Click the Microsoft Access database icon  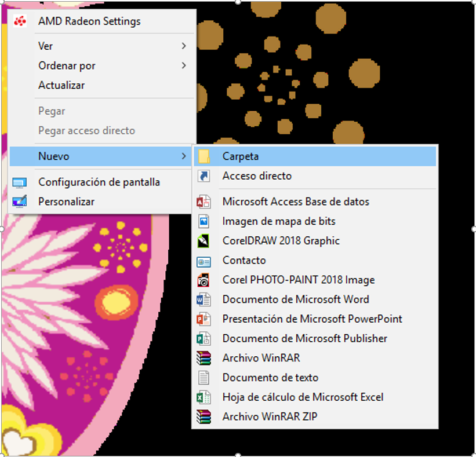204,202
